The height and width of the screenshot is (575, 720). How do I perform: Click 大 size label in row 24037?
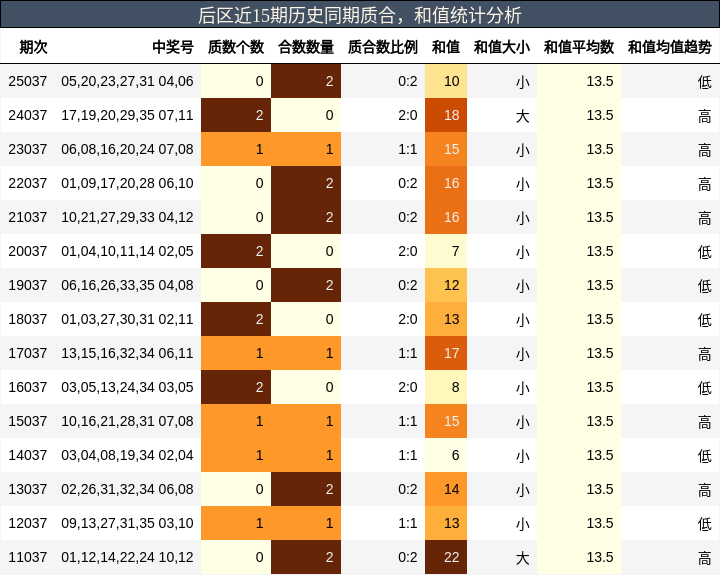[523, 116]
